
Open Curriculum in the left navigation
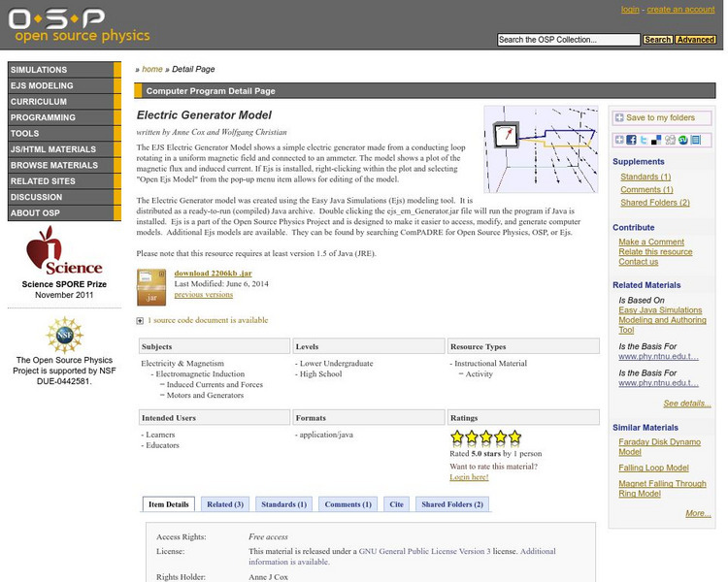coord(64,101)
